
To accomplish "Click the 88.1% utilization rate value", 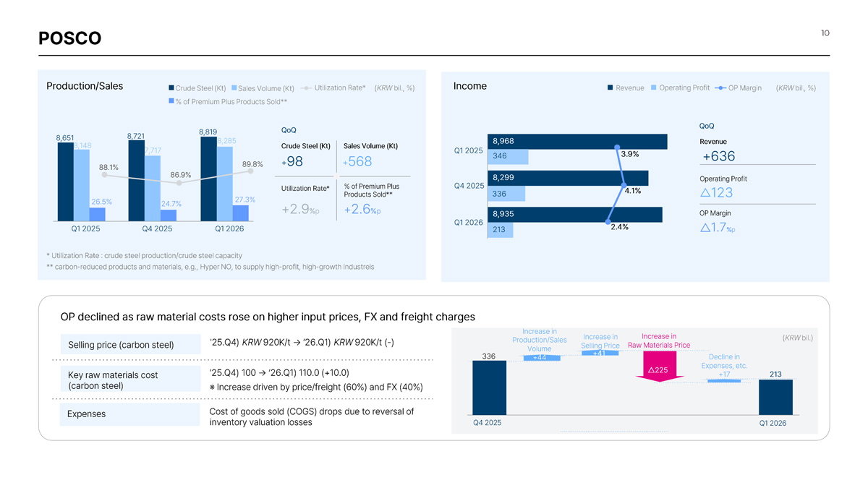I will 109,167.
